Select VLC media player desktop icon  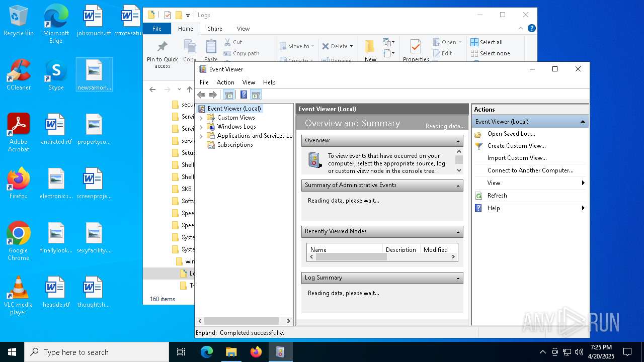click(x=19, y=296)
